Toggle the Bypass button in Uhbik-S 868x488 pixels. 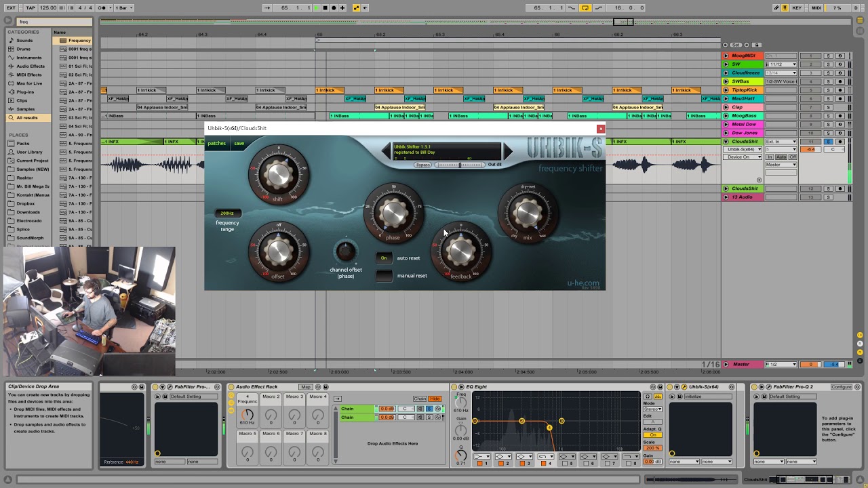422,165
